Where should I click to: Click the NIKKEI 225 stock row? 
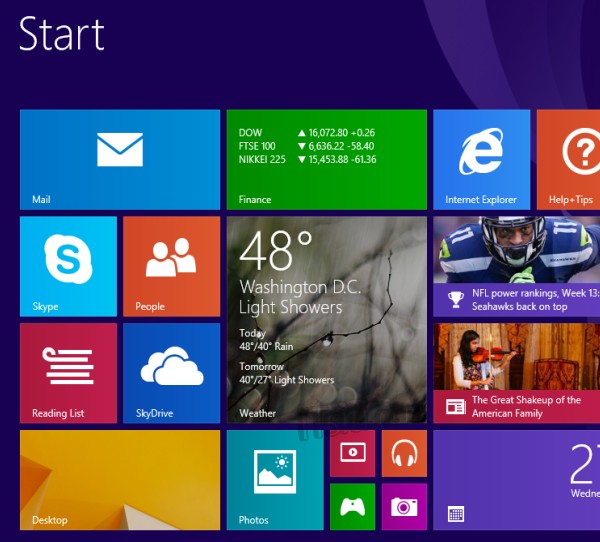[308, 160]
